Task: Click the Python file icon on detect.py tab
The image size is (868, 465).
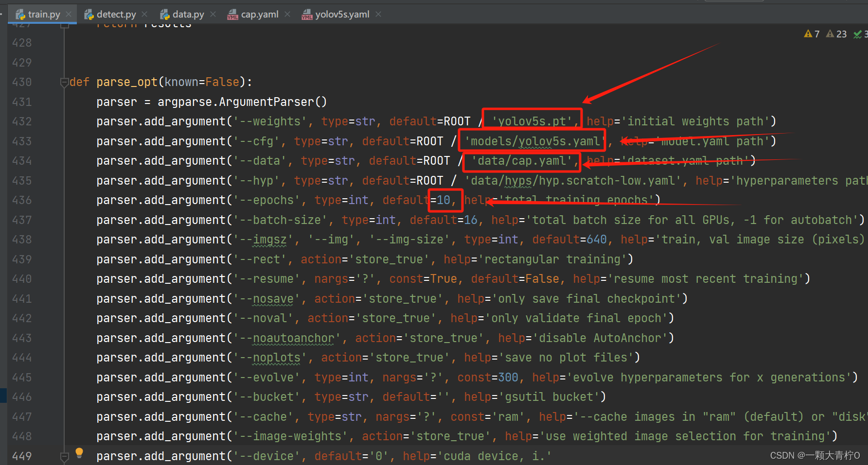Action: click(89, 15)
